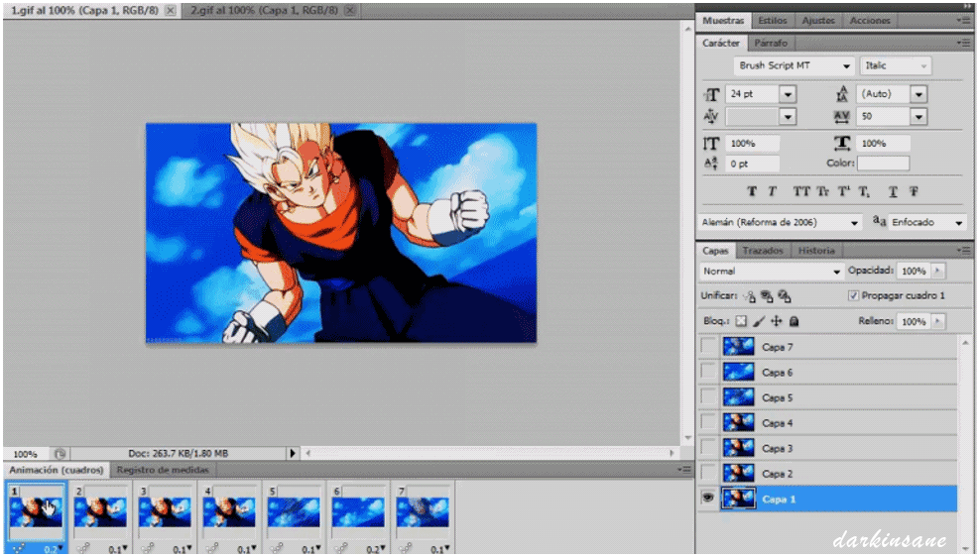Screen dimensions: 980x557
Task: Click the vertical scale 100% field
Action: point(753,144)
